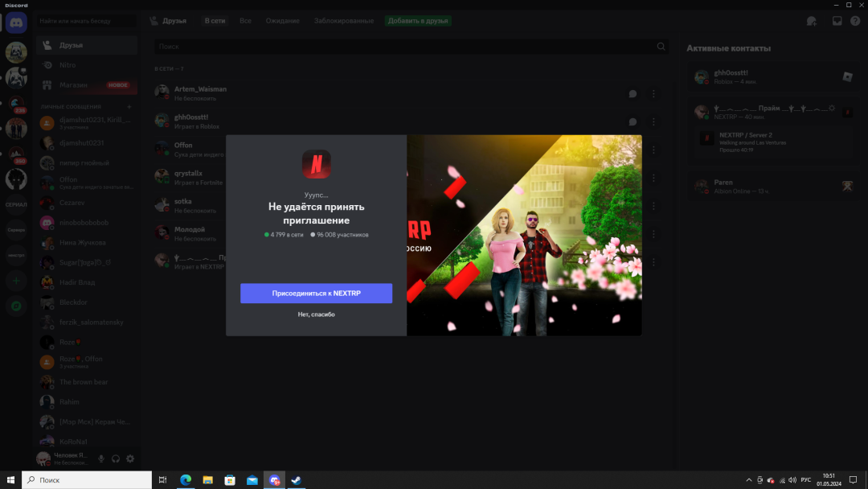The width and height of the screenshot is (868, 489).
Task: Open the group DM djamshut0231, Kirill_...
Action: tap(87, 123)
